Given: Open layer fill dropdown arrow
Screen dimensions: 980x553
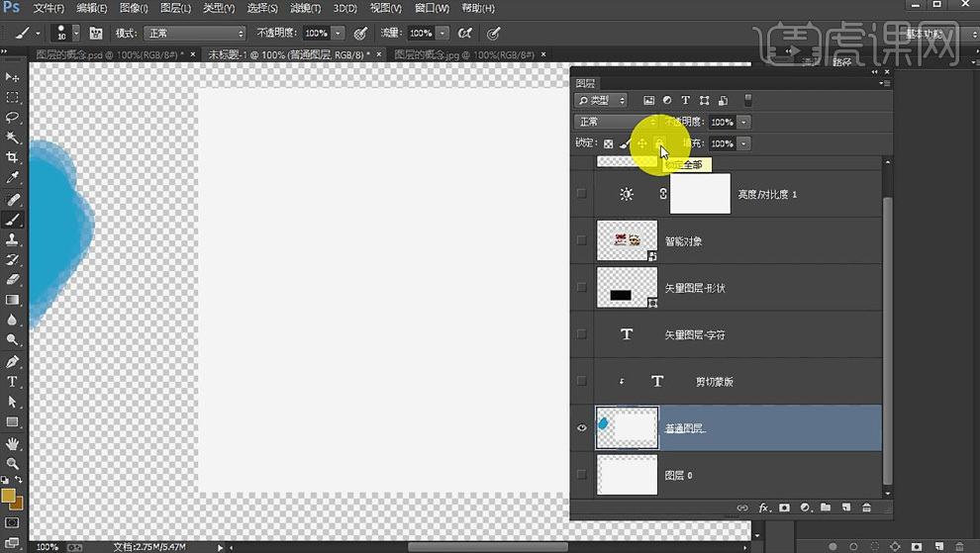Looking at the screenshot, I should tap(743, 143).
